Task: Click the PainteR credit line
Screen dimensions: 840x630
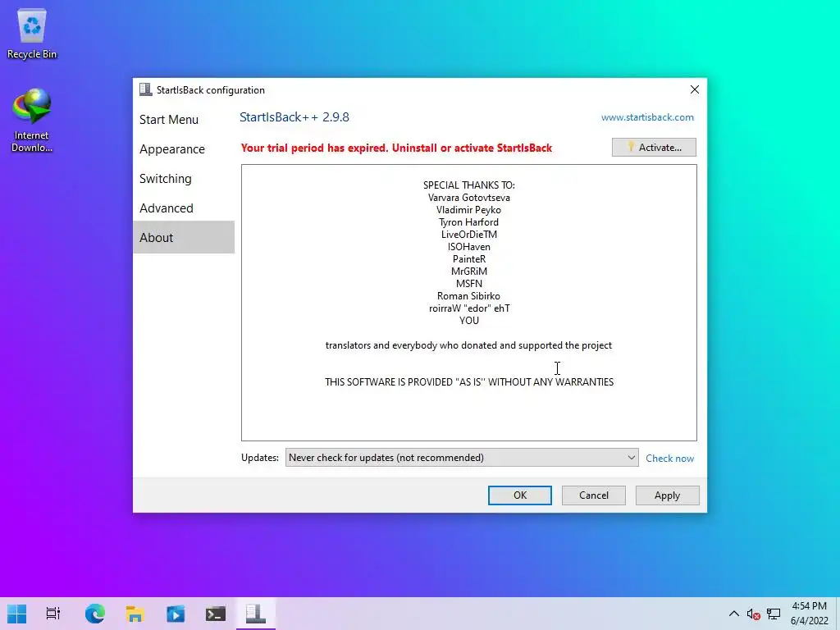Action: (x=468, y=259)
